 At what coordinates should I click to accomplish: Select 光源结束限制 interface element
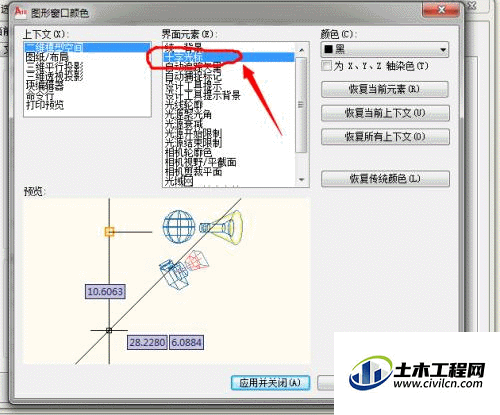tap(229, 143)
